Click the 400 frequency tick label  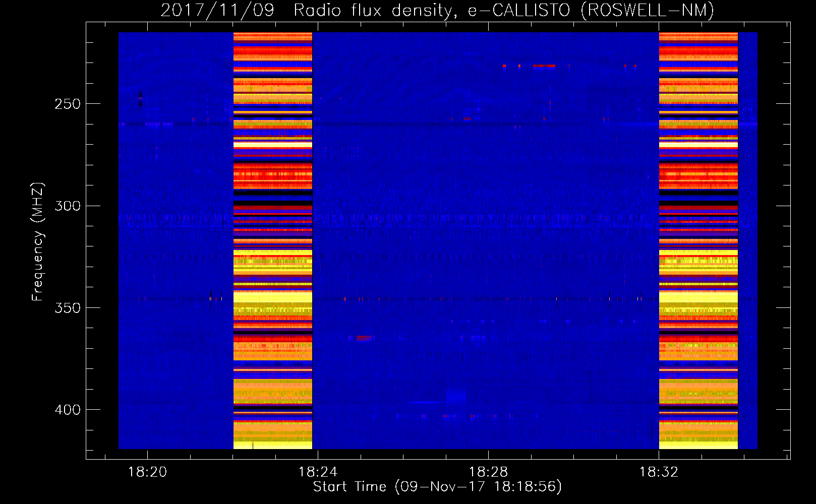tap(68, 410)
